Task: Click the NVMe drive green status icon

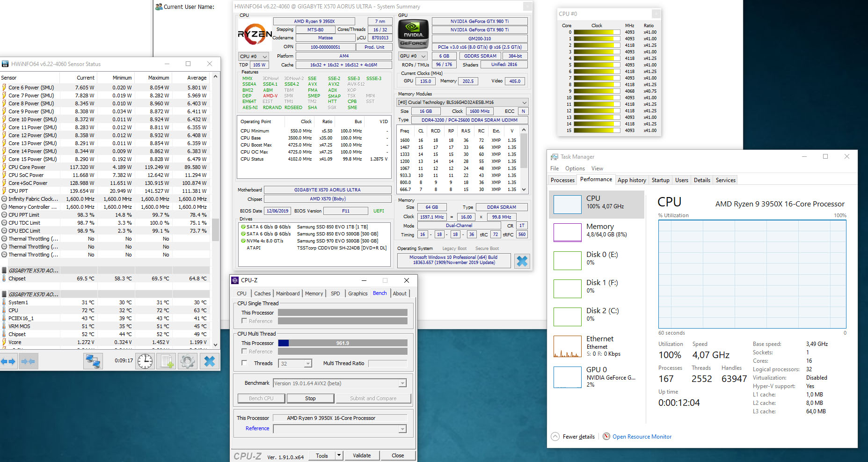Action: pos(243,241)
